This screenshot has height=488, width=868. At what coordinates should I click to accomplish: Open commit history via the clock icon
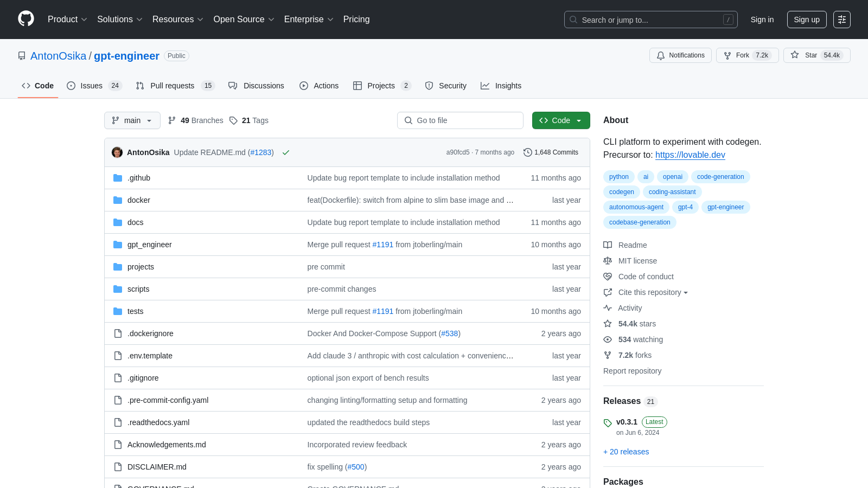pos(528,152)
